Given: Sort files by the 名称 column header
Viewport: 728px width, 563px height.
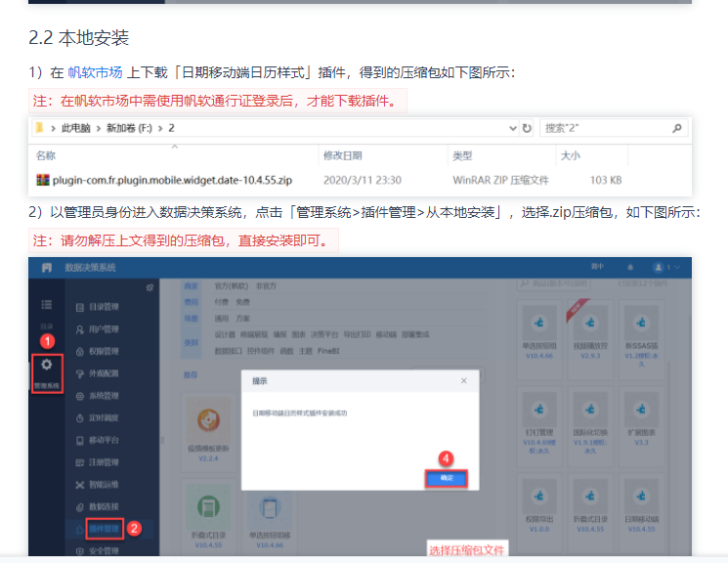Looking at the screenshot, I should (x=46, y=155).
